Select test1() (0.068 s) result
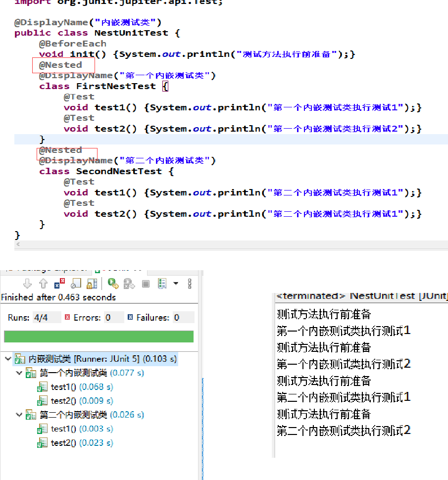 coord(82,387)
